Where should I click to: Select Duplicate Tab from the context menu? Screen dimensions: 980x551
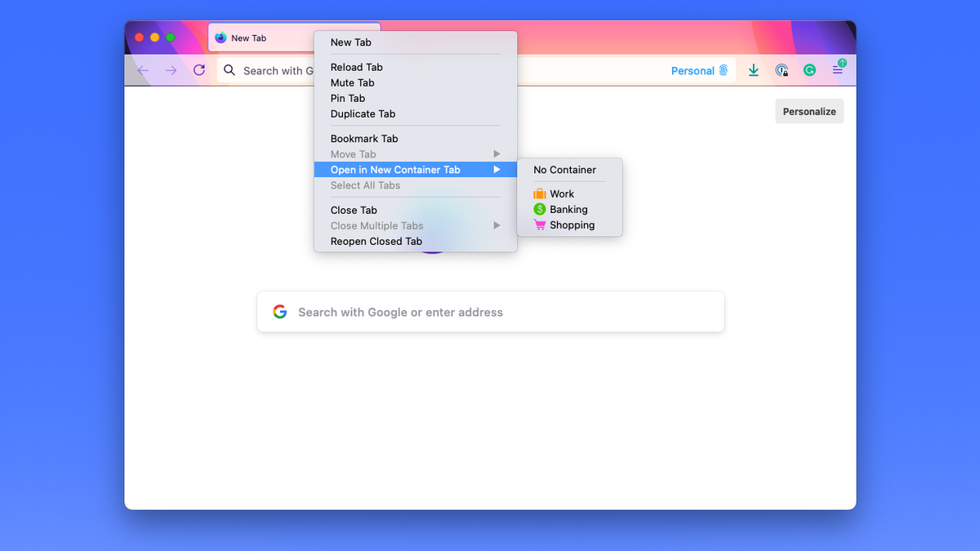[x=363, y=113]
